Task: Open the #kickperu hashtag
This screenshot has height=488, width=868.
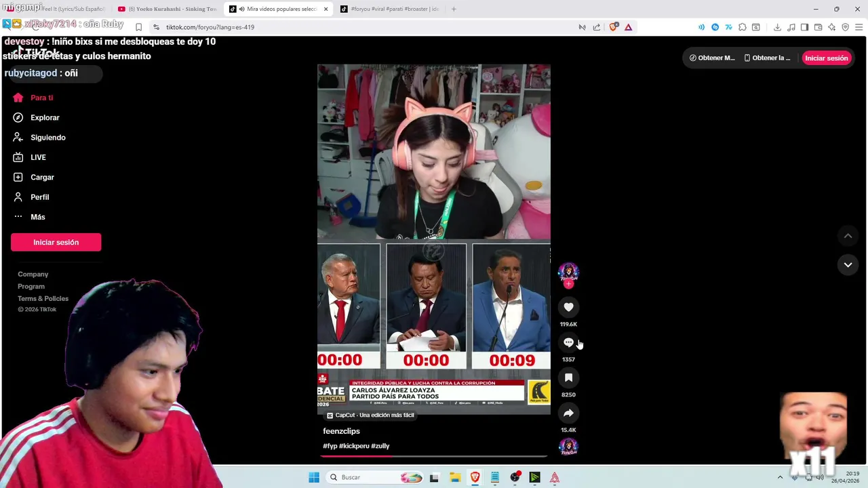Action: pos(354,446)
